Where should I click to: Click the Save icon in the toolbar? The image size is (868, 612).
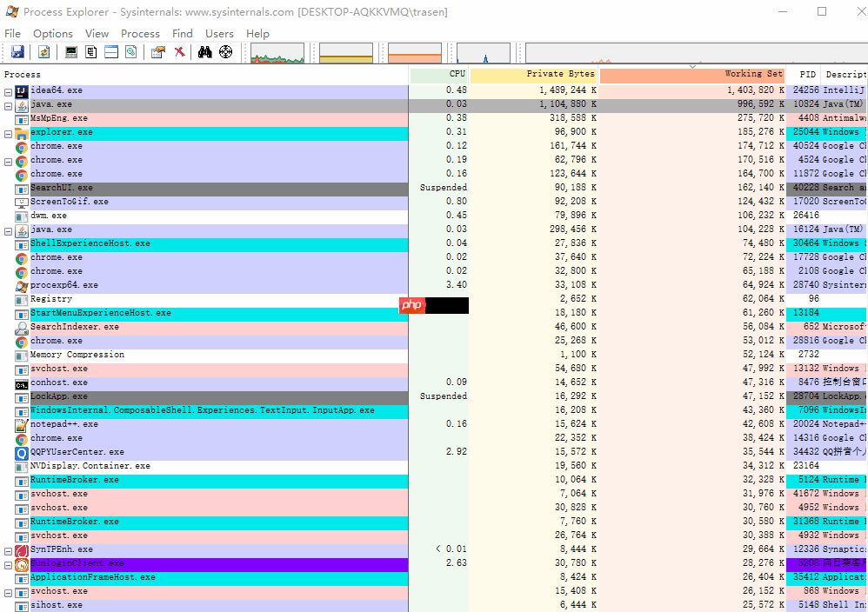17,52
